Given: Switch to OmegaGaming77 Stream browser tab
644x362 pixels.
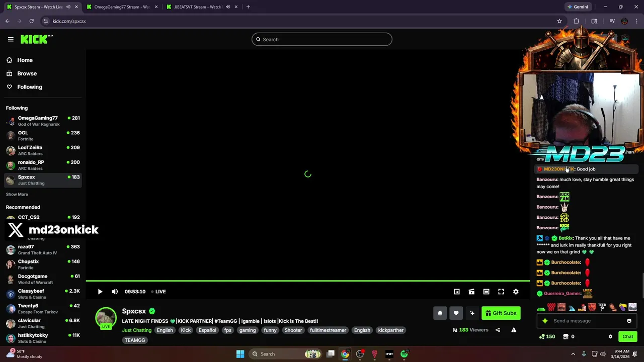Looking at the screenshot, I should pyautogui.click(x=122, y=7).
